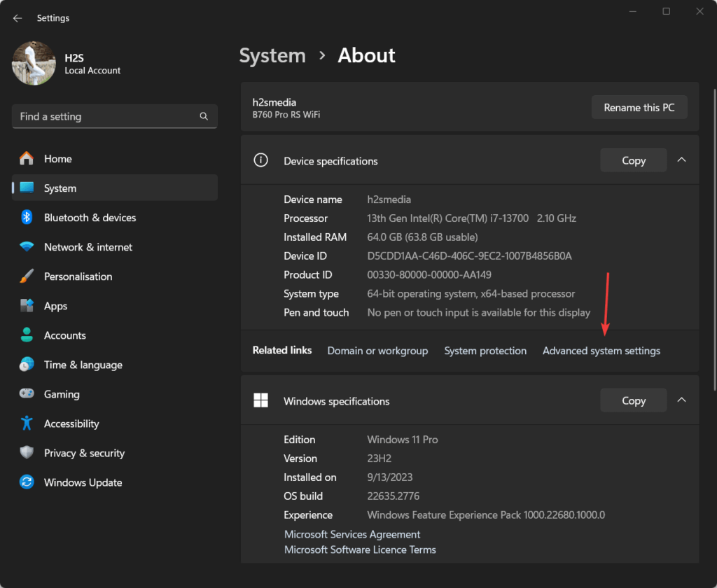This screenshot has width=717, height=588.
Task: Copy the Device specifications
Action: 633,160
